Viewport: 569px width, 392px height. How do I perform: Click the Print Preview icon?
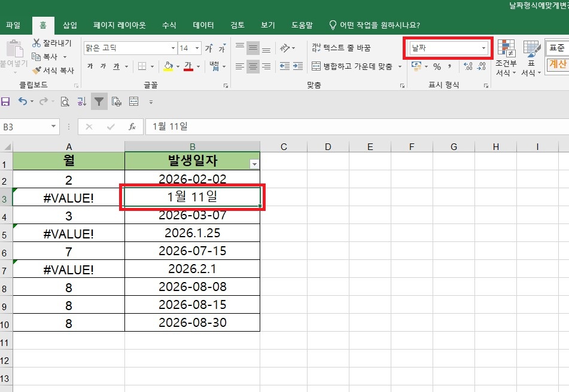[x=65, y=102]
